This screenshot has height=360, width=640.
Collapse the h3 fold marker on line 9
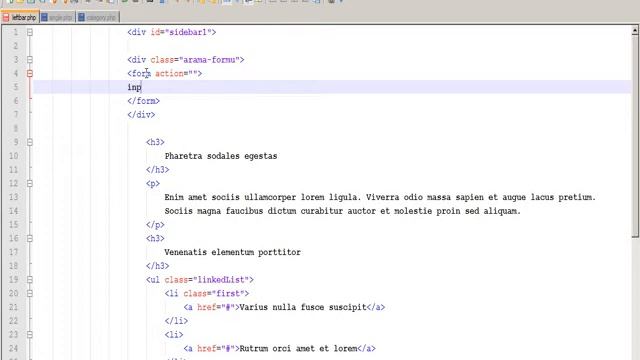point(30,142)
